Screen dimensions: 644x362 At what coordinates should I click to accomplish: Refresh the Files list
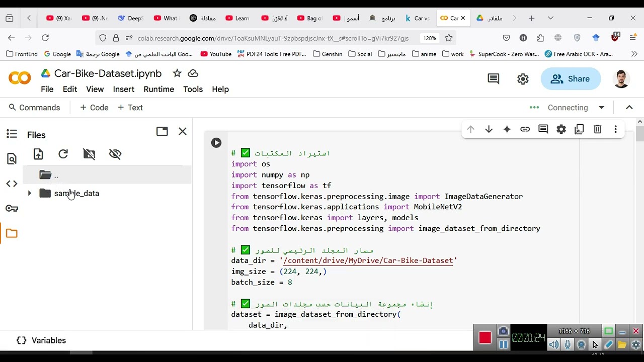pos(63,154)
